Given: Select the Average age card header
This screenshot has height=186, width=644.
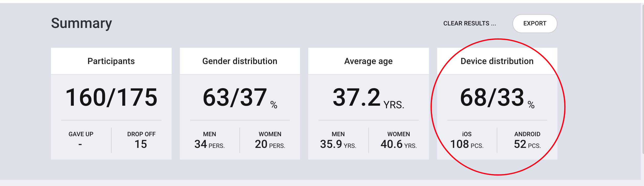Looking at the screenshot, I should click(369, 61).
